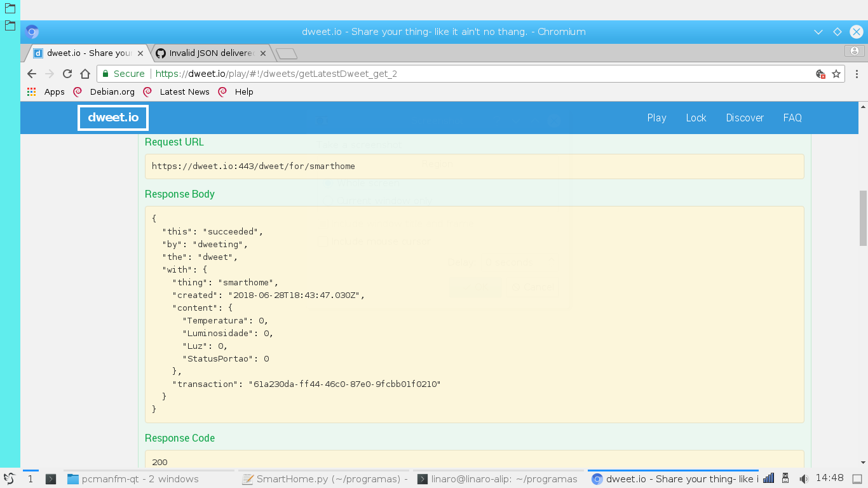Click the show desktop icon beside the clock

point(857,478)
